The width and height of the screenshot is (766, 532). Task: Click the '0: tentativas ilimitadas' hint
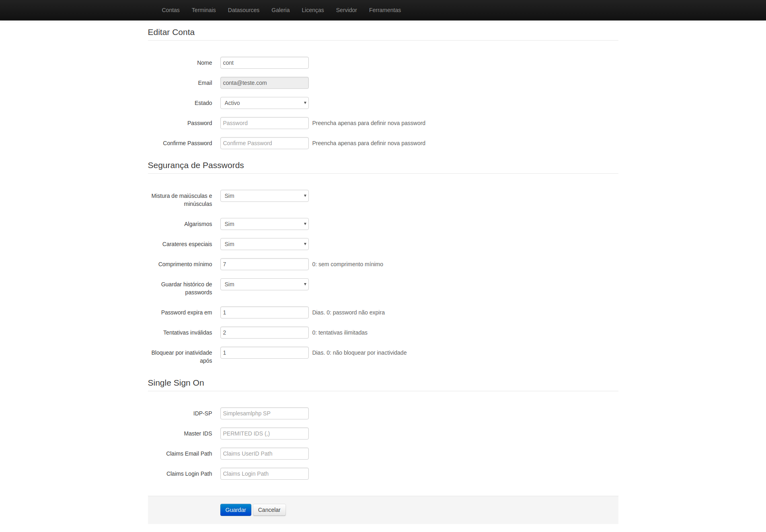(x=340, y=333)
